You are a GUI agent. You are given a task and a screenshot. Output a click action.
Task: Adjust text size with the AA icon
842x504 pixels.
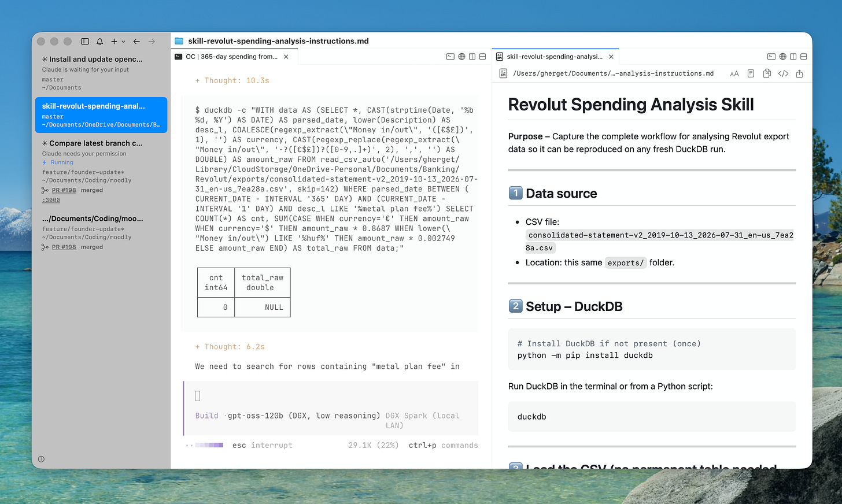[x=734, y=74]
